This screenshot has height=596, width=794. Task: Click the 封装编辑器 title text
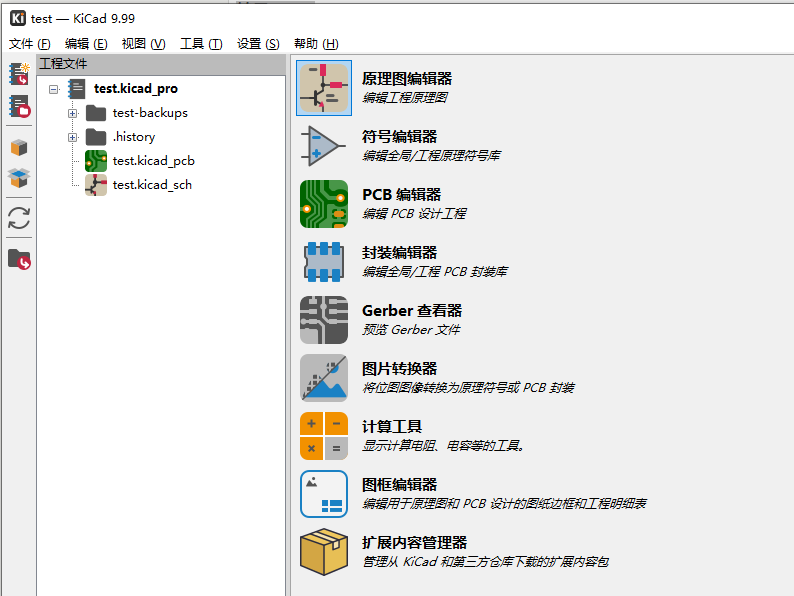click(x=400, y=252)
